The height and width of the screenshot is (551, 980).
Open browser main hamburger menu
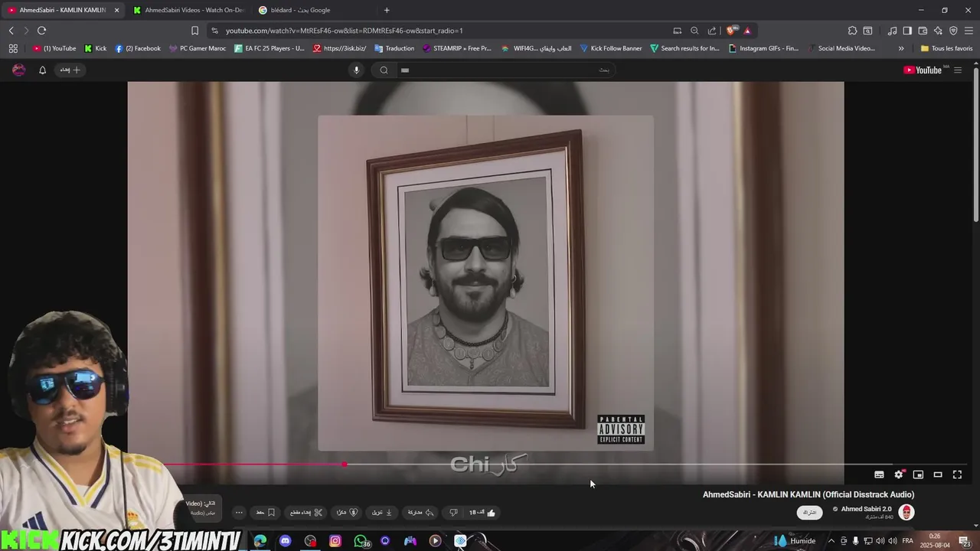click(x=969, y=31)
